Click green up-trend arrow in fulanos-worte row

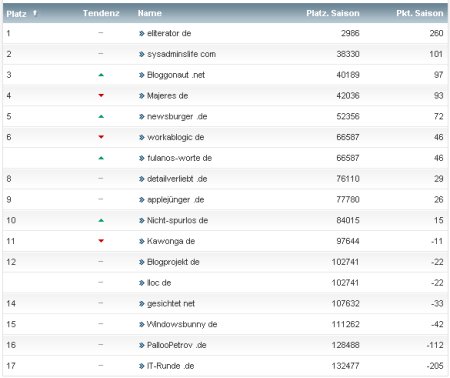click(101, 158)
